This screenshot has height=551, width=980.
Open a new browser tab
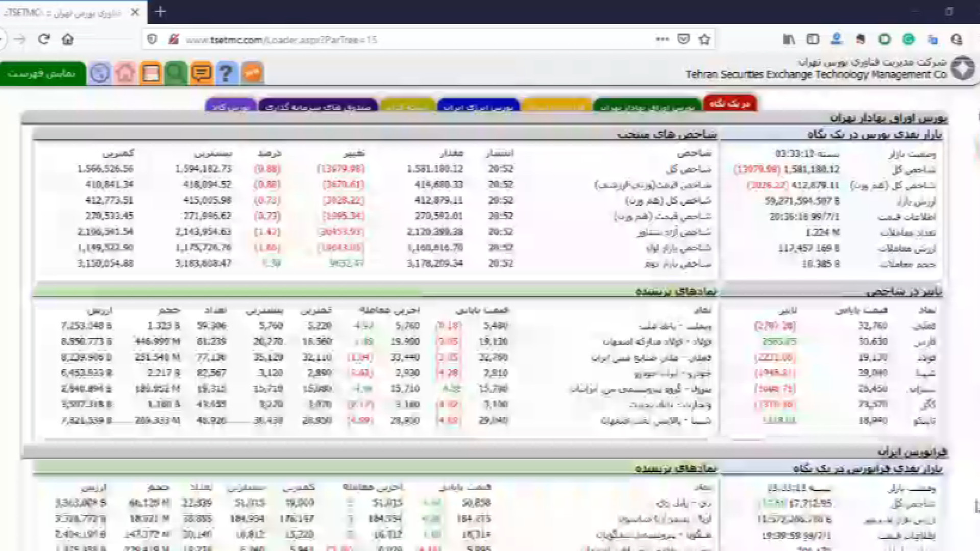pos(160,11)
